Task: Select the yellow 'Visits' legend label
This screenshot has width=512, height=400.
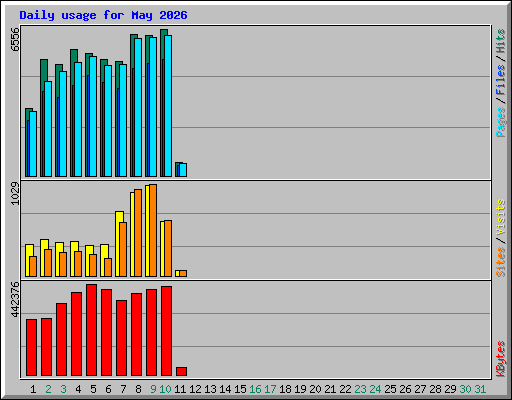Action: pos(501,217)
